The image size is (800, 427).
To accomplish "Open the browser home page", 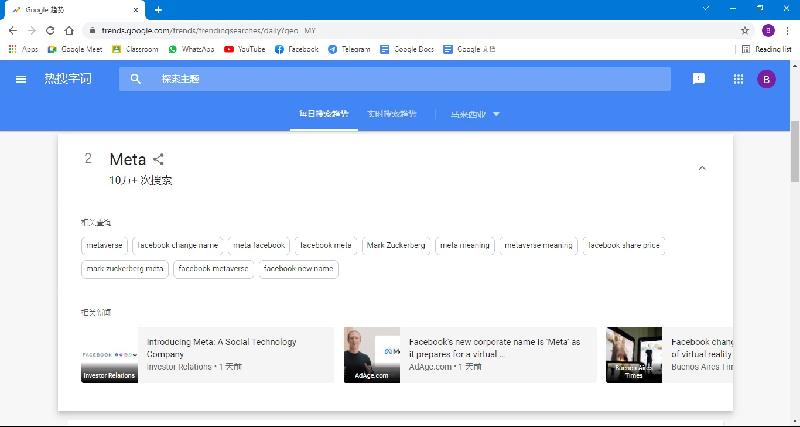I will 69,31.
